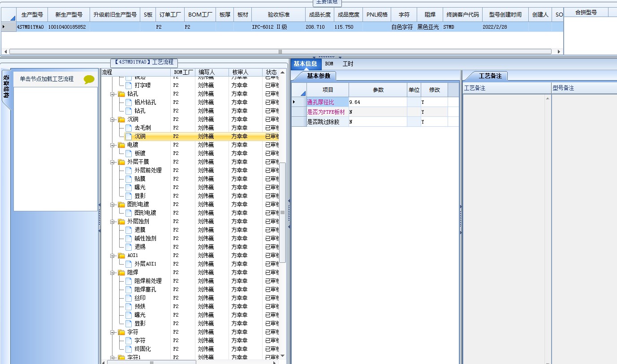Collapse the 外层蚀刻 folder using its minus box
Viewport: 617px width, 364px height.
(x=112, y=222)
